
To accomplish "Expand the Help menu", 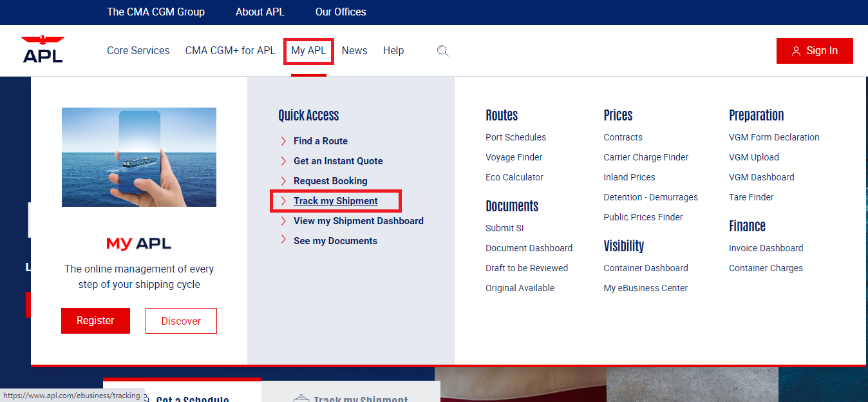I will coord(393,51).
